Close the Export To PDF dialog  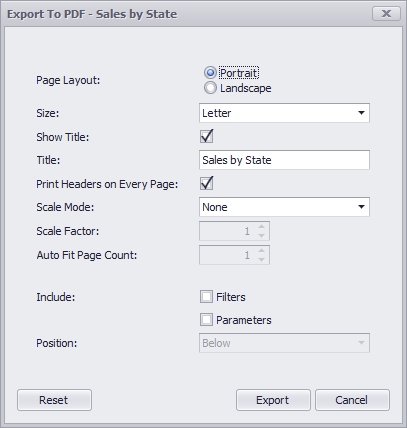click(386, 14)
